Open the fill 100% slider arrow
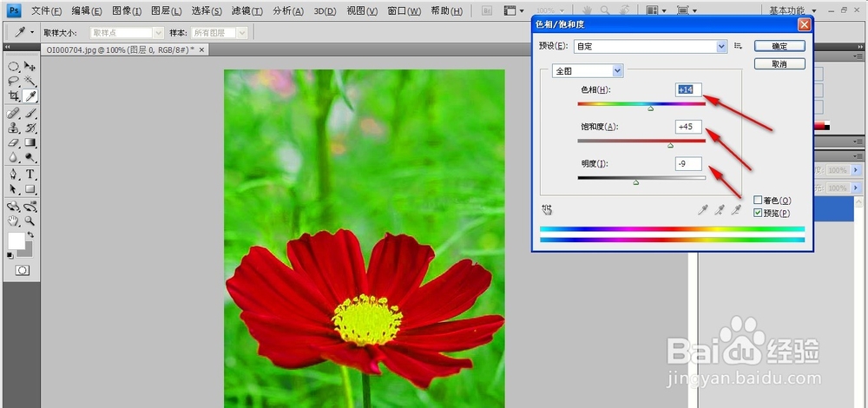The height and width of the screenshot is (408, 868). pyautogui.click(x=856, y=188)
